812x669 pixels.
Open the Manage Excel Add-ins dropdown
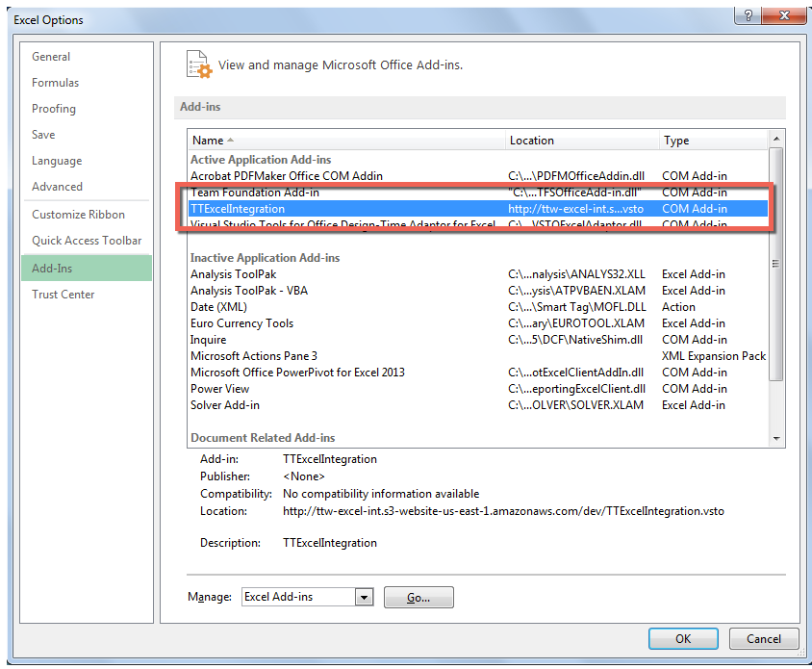click(364, 597)
